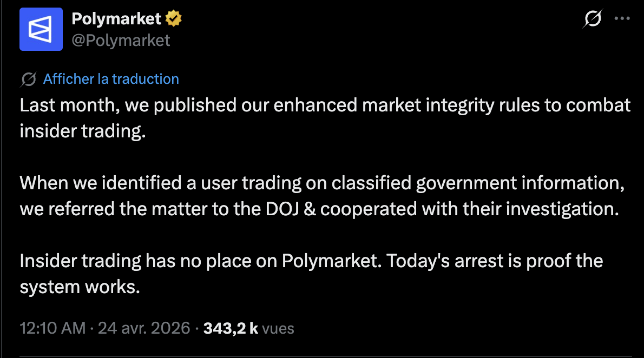This screenshot has width=644, height=358.
Task: Click the Afficher la traduction link
Action: (111, 79)
